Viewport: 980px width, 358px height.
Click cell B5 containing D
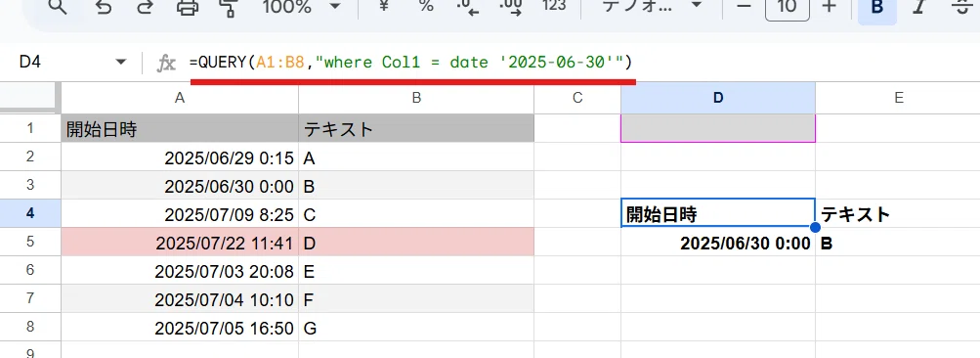[416, 242]
